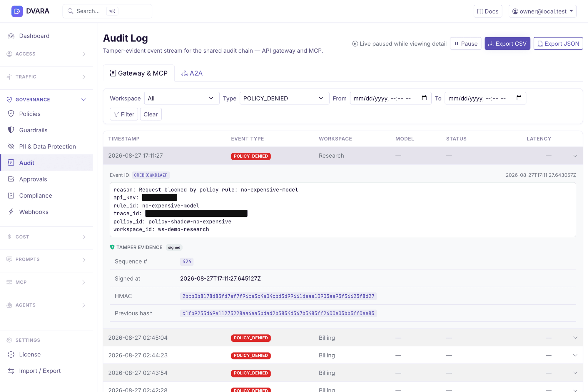Open the Compliance page

(x=47, y=195)
